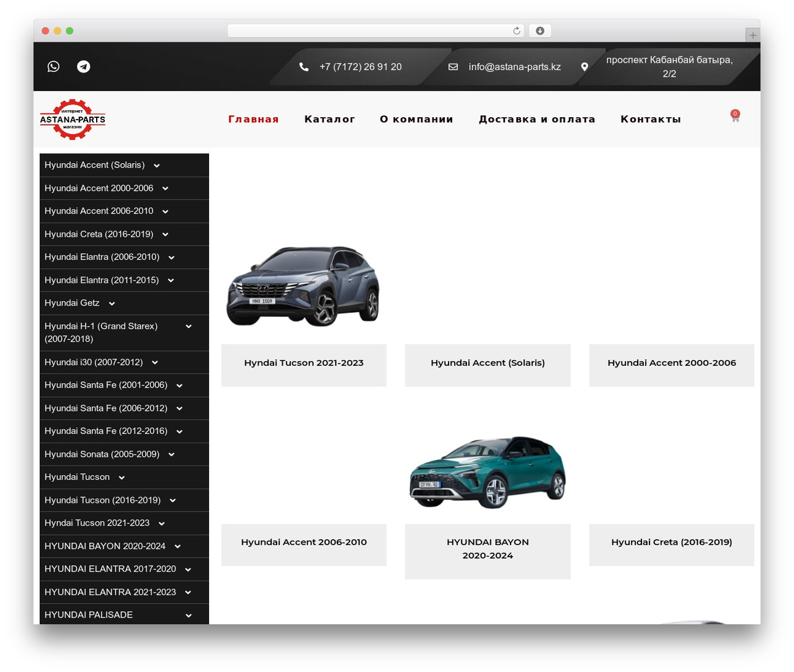Open Hyundai Accent (Solaris) category title card

click(x=488, y=365)
